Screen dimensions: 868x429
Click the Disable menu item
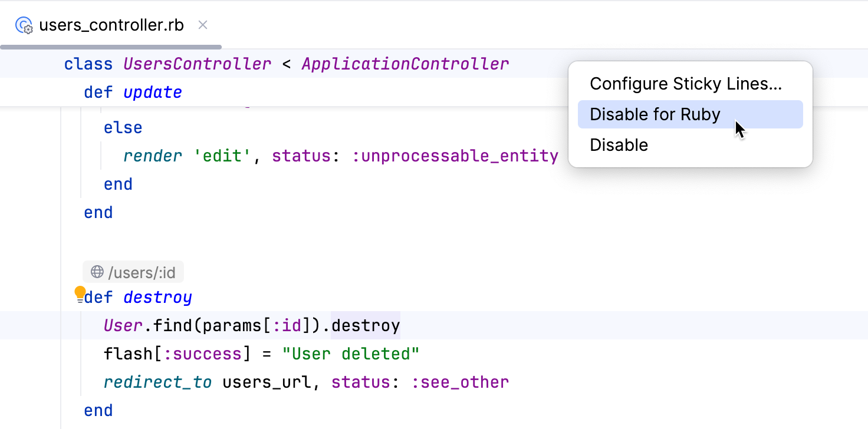619,145
